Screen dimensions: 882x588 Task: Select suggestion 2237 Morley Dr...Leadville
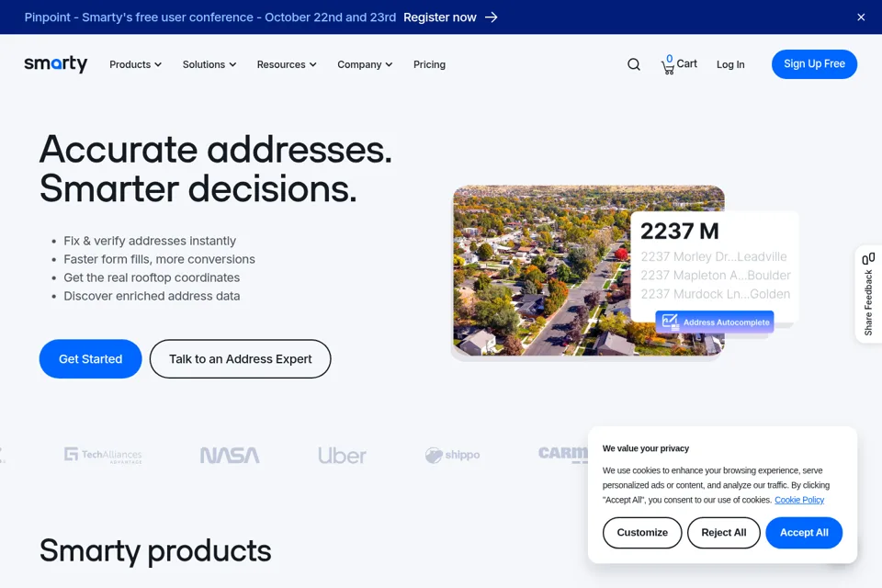713,256
